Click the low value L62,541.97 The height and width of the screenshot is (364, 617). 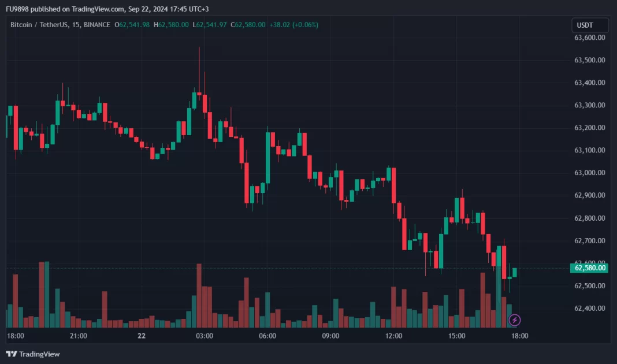tap(210, 25)
